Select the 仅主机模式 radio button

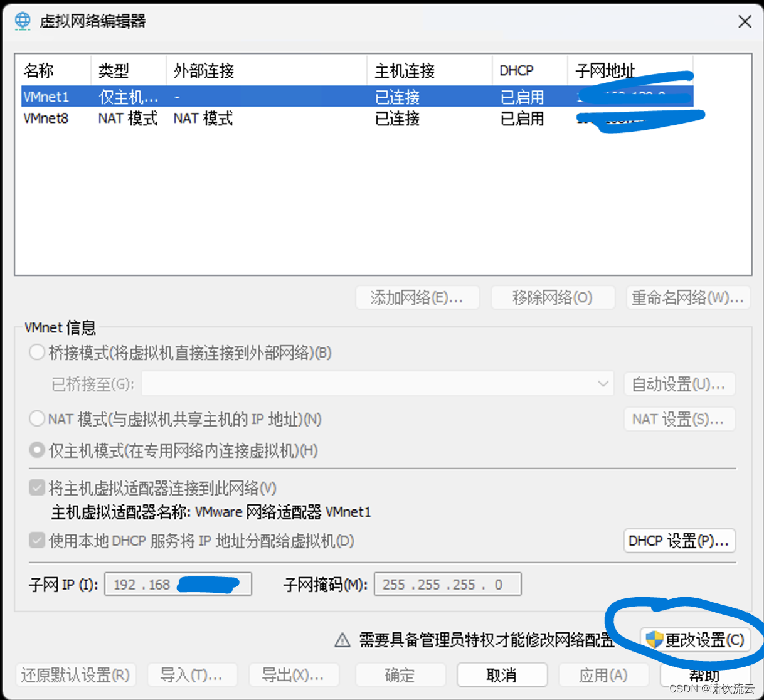click(x=36, y=450)
